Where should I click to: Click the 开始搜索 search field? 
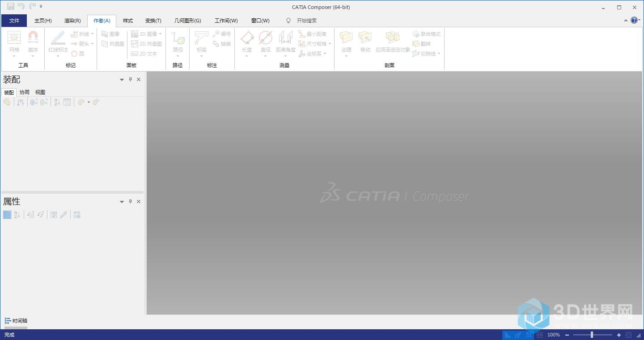[x=307, y=21]
